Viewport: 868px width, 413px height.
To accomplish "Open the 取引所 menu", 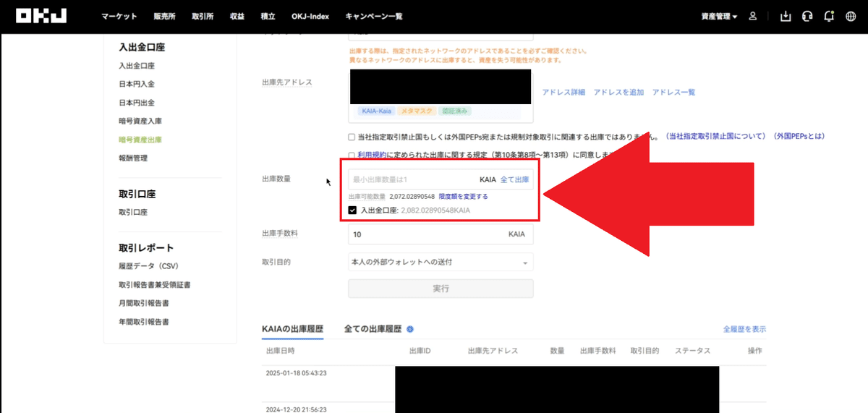I will [203, 16].
